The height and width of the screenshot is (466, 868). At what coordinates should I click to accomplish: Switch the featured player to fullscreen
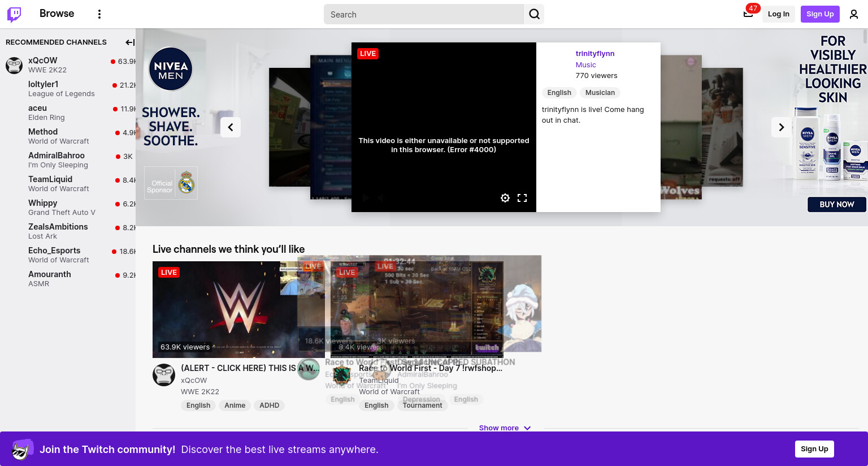click(x=522, y=198)
